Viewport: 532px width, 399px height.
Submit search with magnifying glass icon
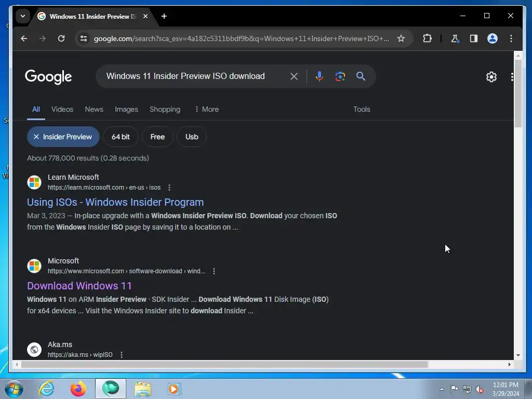click(361, 76)
